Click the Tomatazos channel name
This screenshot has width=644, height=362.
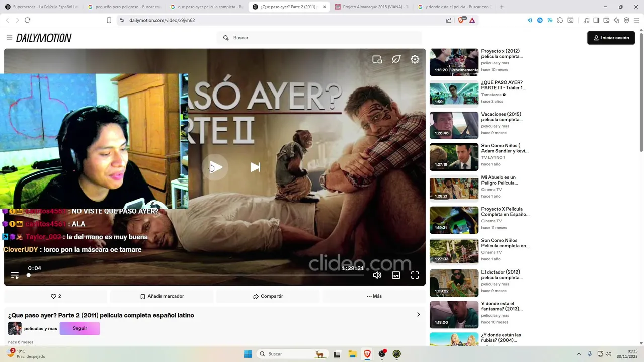point(491,95)
